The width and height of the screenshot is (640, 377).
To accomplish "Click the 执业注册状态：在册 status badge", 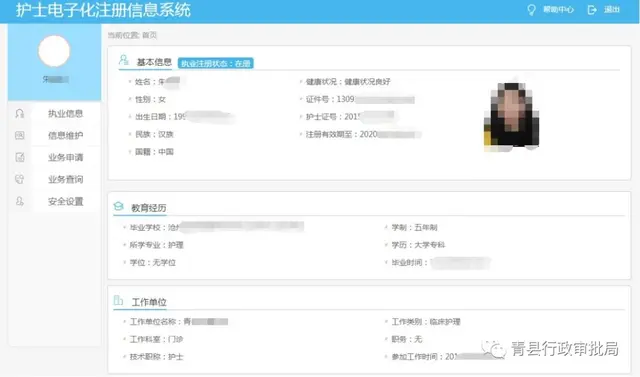I will (216, 63).
